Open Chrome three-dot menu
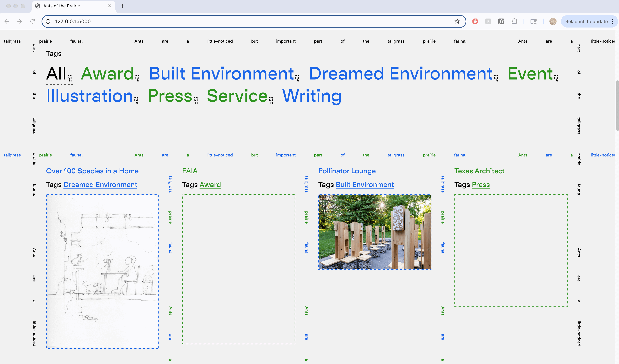Viewport: 619px width, 364px height. click(x=612, y=21)
